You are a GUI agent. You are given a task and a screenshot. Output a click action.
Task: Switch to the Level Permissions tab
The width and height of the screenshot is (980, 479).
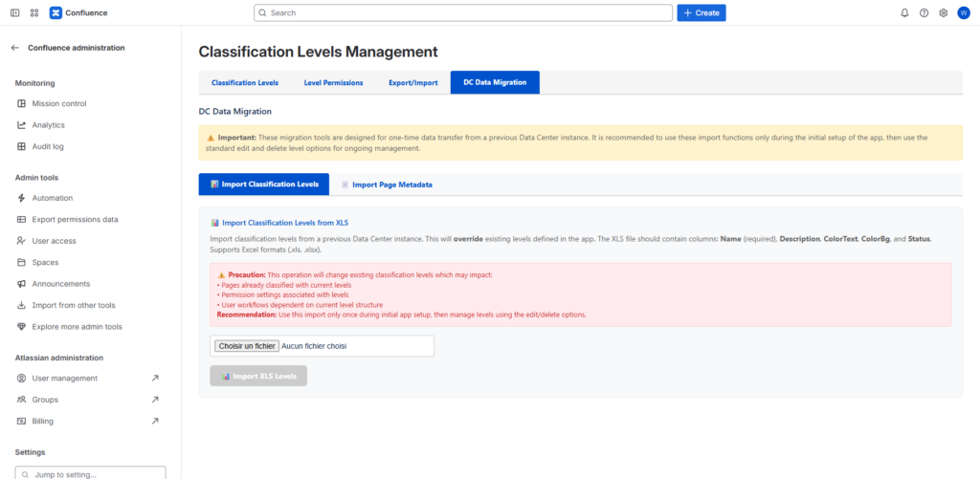click(333, 83)
